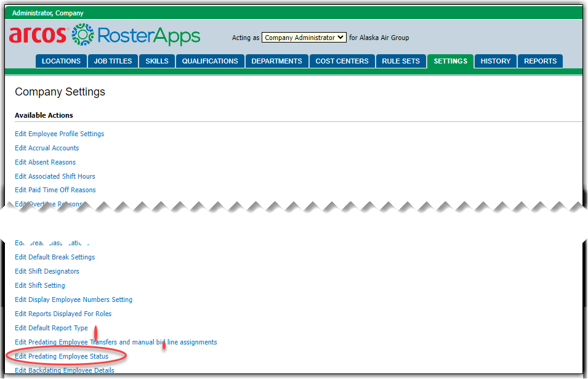Open Edit Predating Employee Status link
The width and height of the screenshot is (588, 379).
coord(62,356)
